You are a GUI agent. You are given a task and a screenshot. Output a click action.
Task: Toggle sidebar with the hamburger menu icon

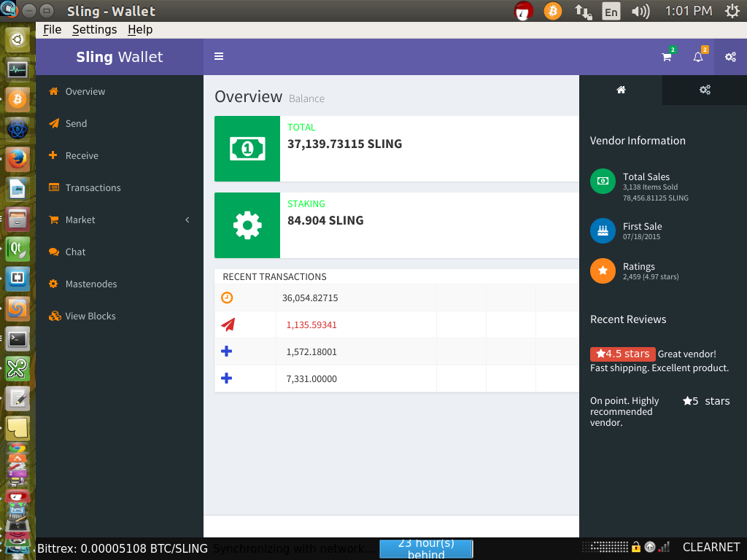(219, 57)
